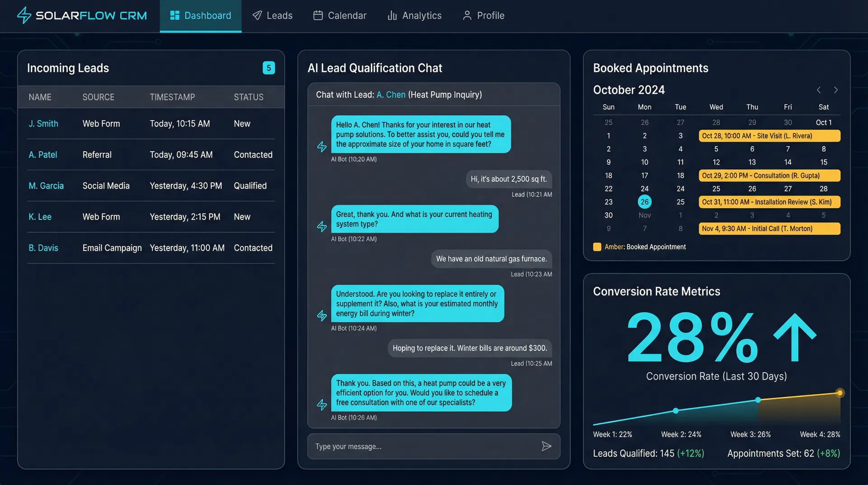Click the incoming leads count badge
Image resolution: width=868 pixels, height=485 pixels.
point(269,67)
